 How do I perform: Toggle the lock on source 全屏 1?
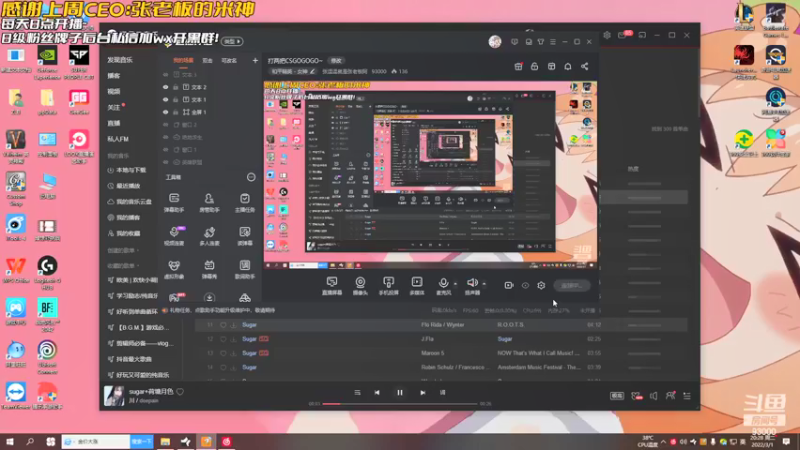(x=176, y=112)
